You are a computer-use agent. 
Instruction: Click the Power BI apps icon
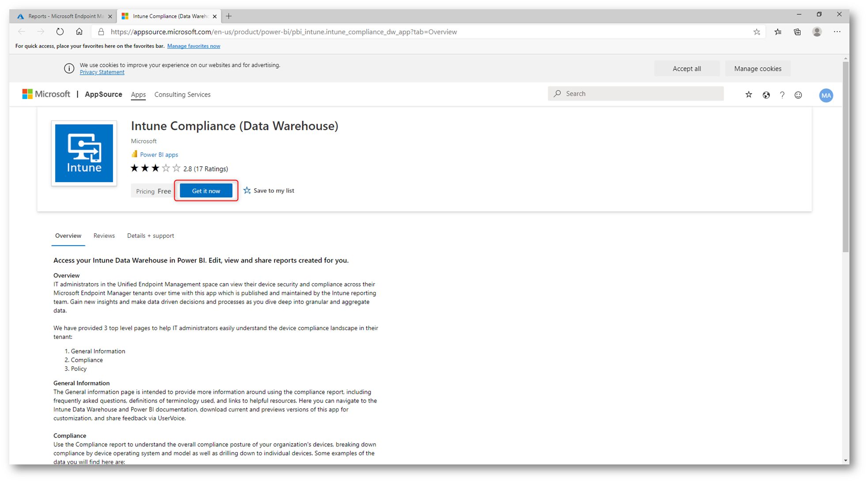click(134, 154)
